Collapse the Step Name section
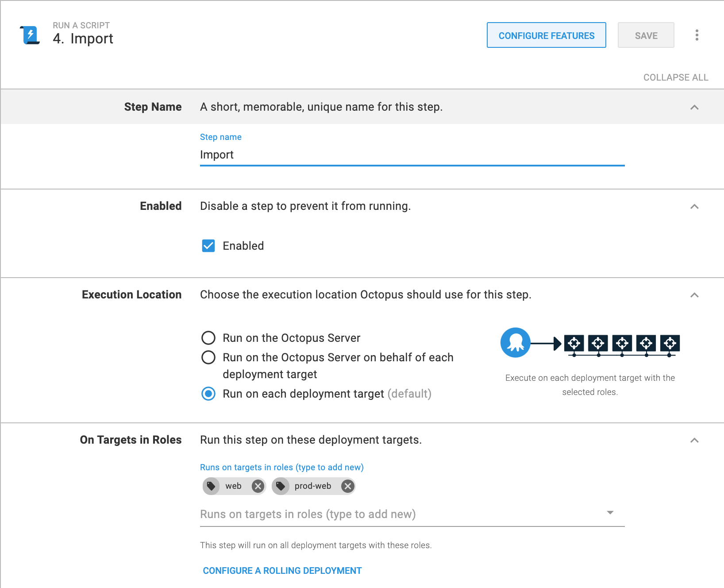Image resolution: width=724 pixels, height=588 pixels. tap(694, 107)
